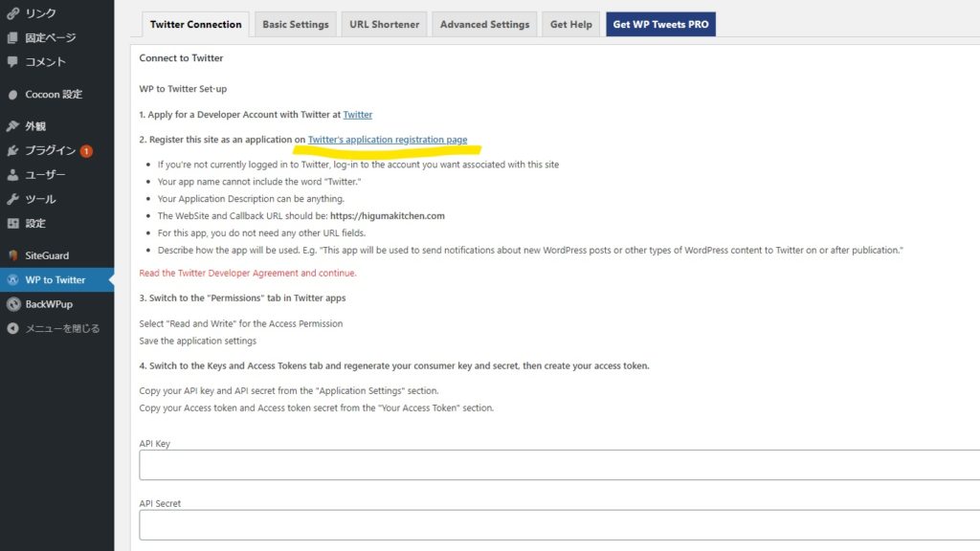
Task: Click inside the API Key field
Action: [x=559, y=465]
